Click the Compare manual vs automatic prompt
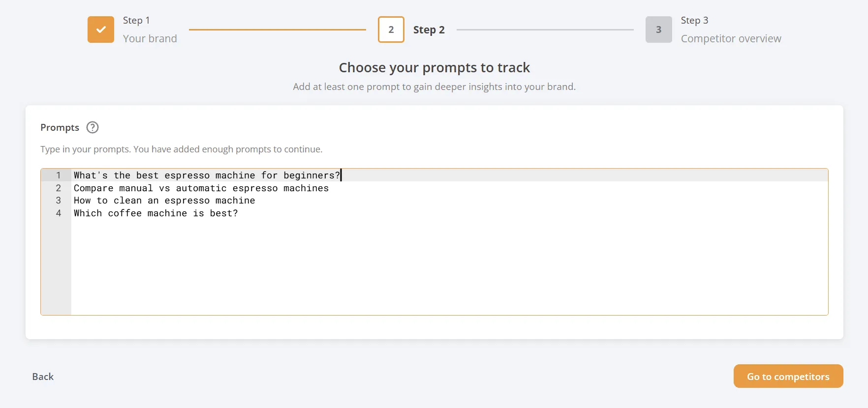Image resolution: width=868 pixels, height=408 pixels. tap(201, 188)
